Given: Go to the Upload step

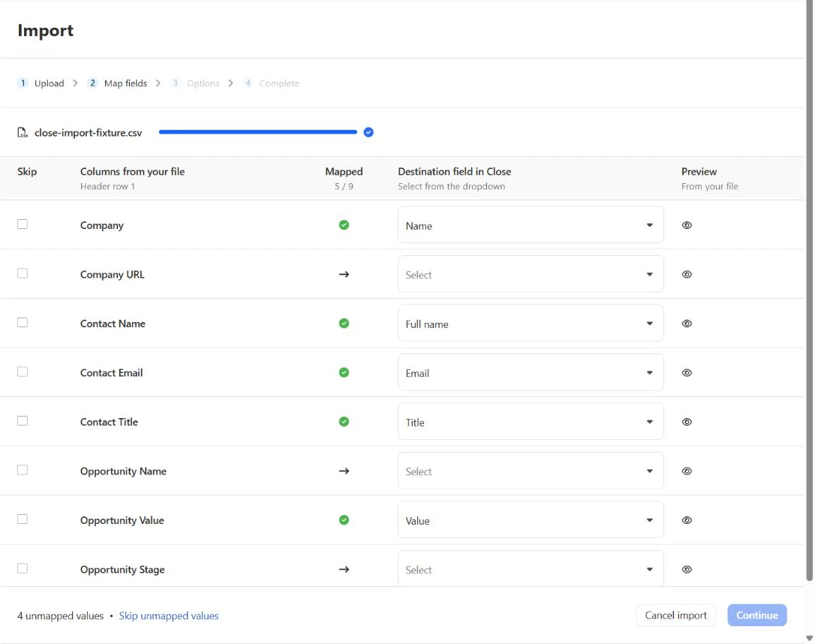Looking at the screenshot, I should click(41, 83).
